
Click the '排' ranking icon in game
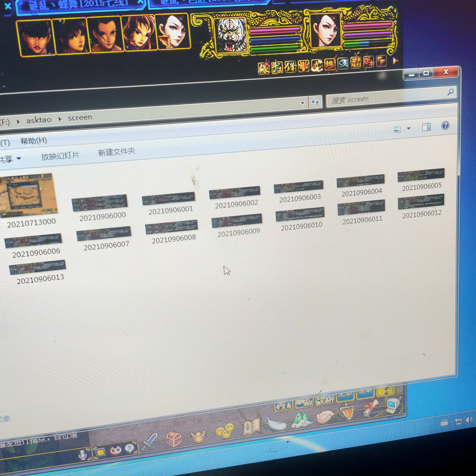[x=329, y=65]
